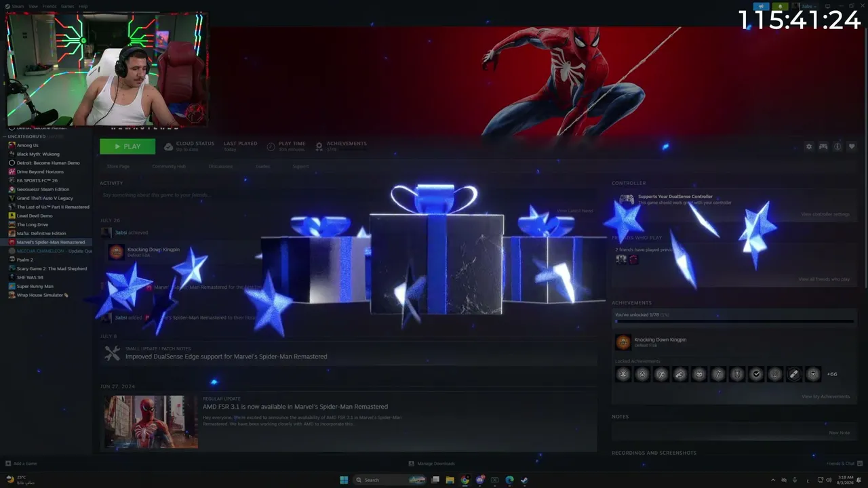The height and width of the screenshot is (488, 868).
Task: Click the Mafia: Definitive Edition icon
Action: pos(12,233)
